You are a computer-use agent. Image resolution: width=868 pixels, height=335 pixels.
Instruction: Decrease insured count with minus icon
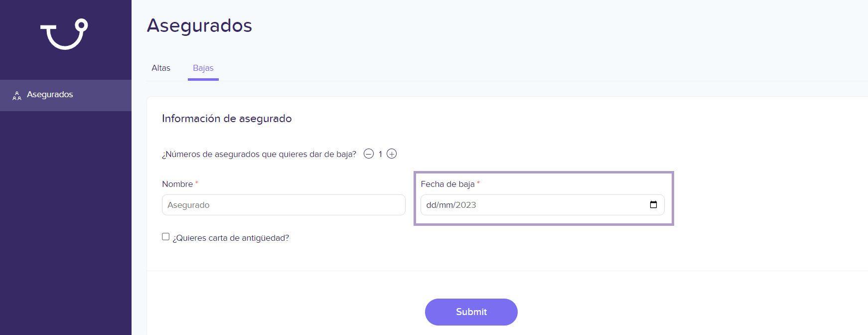369,154
